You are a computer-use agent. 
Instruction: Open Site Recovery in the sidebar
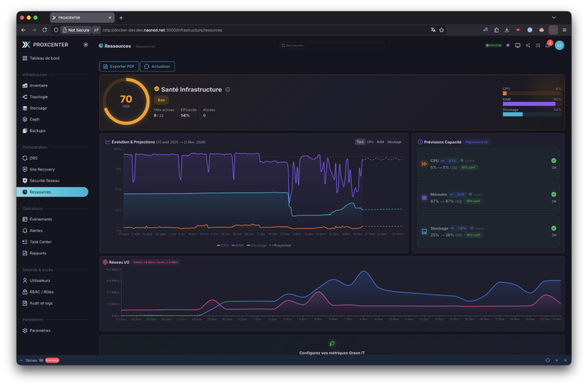[42, 169]
